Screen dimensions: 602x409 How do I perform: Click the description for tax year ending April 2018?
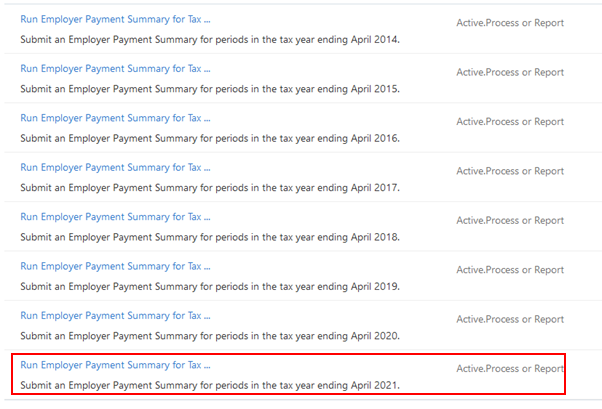pos(210,237)
